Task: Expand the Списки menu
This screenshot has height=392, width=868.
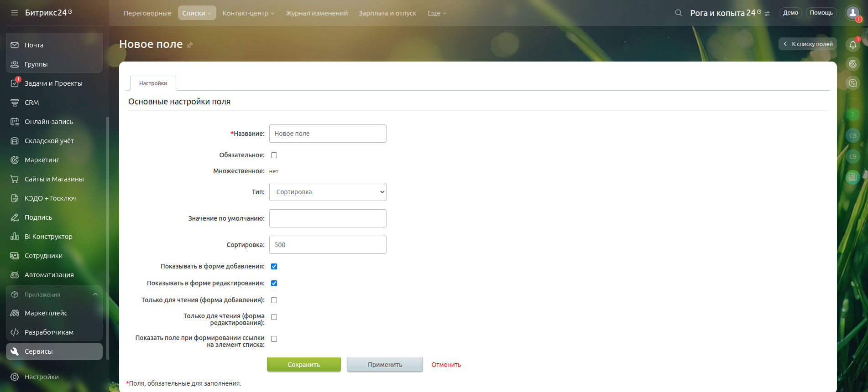Action: (197, 13)
